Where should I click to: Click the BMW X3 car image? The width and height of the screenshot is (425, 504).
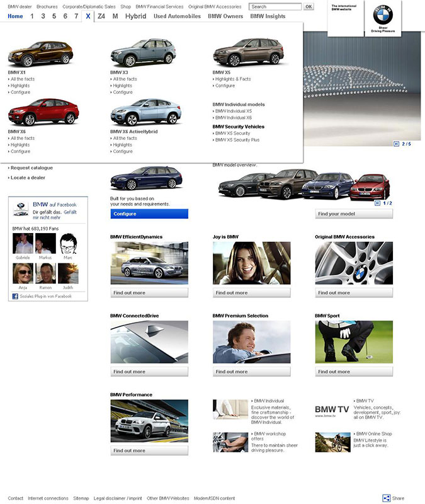coord(144,52)
